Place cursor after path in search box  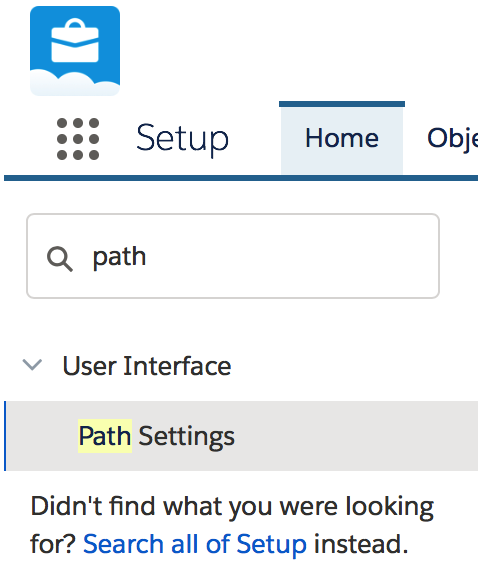pos(147,257)
